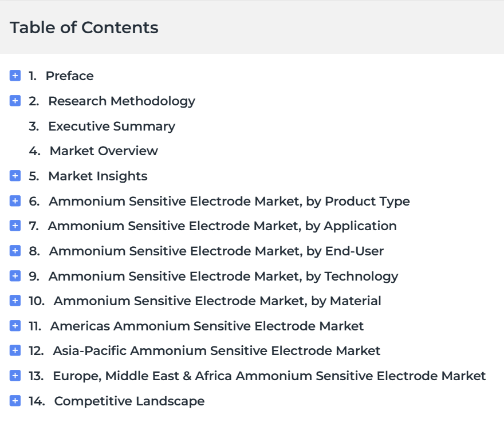The height and width of the screenshot is (426, 504).
Task: Expand the by Material section plus icon
Action: tap(15, 301)
